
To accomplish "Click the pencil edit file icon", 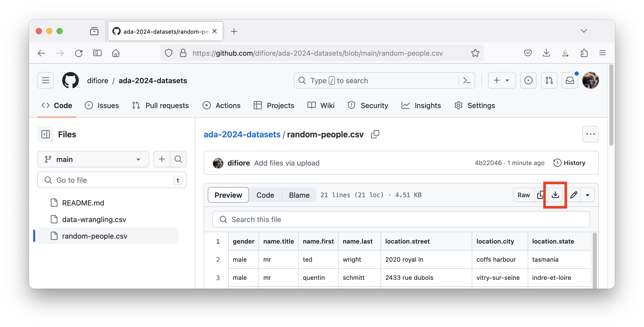I will (574, 195).
